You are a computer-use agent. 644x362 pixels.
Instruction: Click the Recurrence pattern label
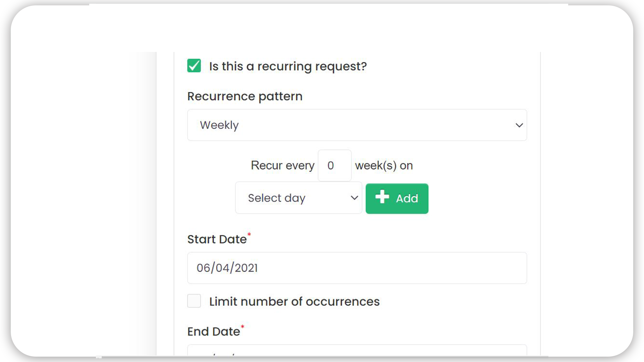(245, 97)
